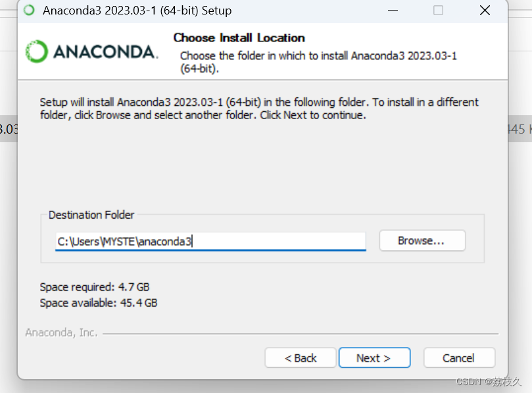Click Browse to pick another folder
The width and height of the screenshot is (532, 393).
point(422,241)
